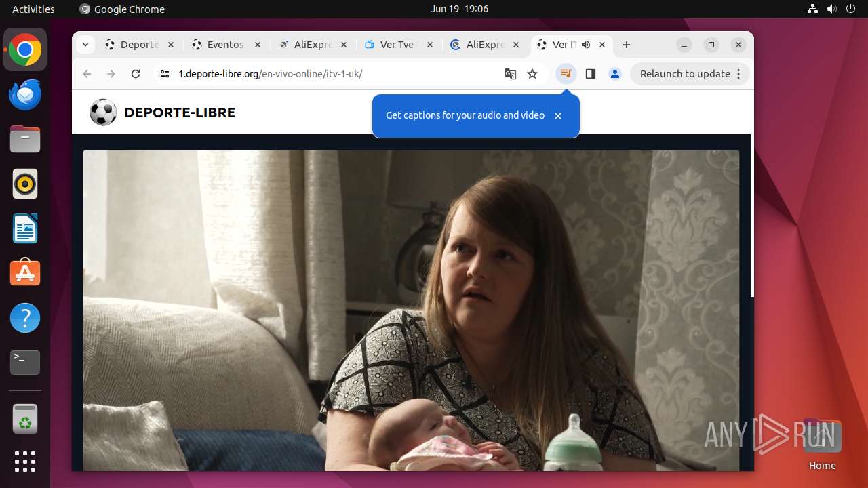
Task: Open the clock and calendar panel
Action: (459, 9)
